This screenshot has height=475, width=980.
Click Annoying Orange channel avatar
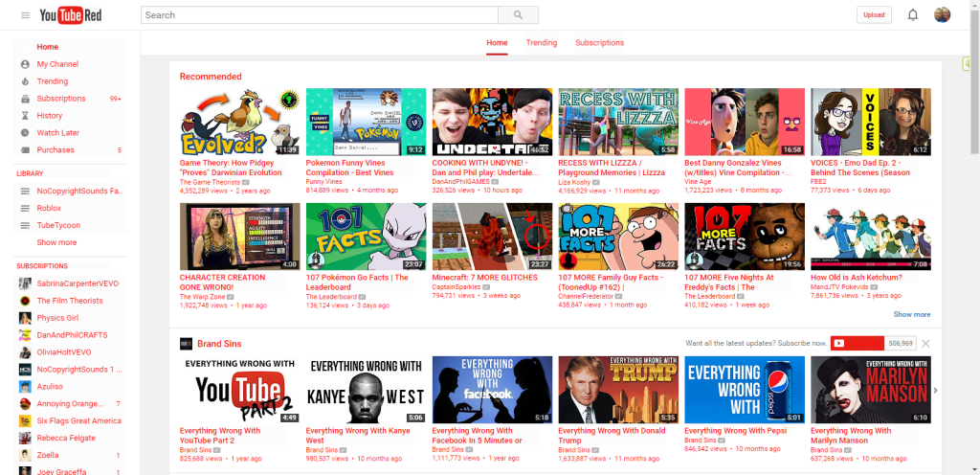click(25, 404)
